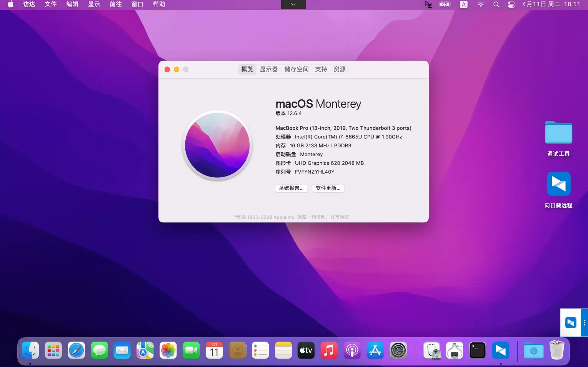The height and width of the screenshot is (367, 588).
Task: Launch Launchpad from the Dock
Action: 53,350
